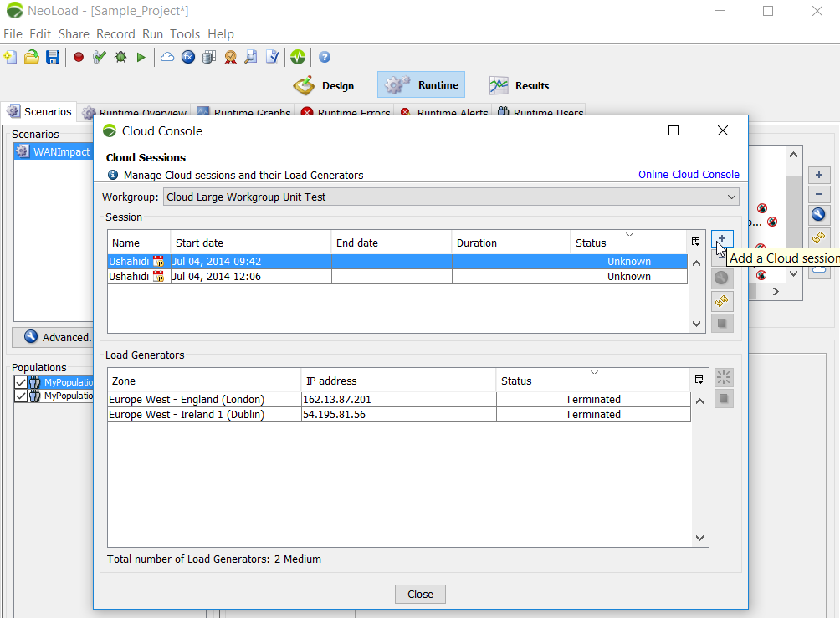This screenshot has height=618, width=840.
Task: Click the red Record toolbar icon
Action: point(79,57)
